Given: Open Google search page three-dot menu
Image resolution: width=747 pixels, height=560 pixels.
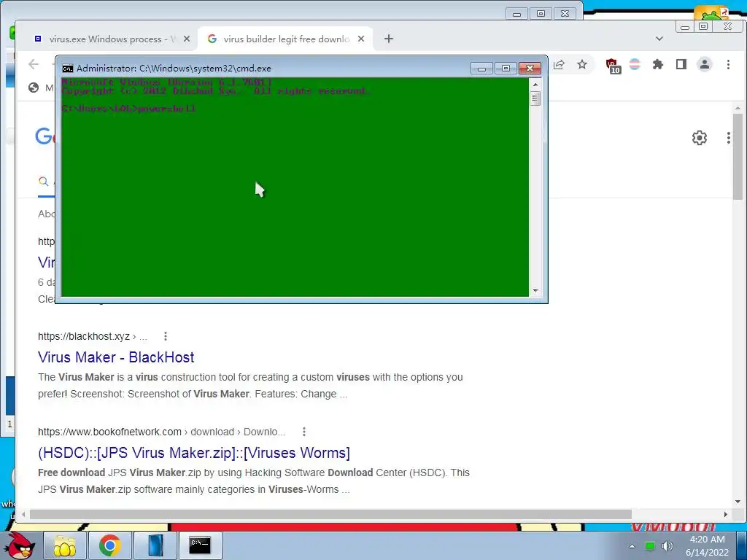Looking at the screenshot, I should (729, 138).
